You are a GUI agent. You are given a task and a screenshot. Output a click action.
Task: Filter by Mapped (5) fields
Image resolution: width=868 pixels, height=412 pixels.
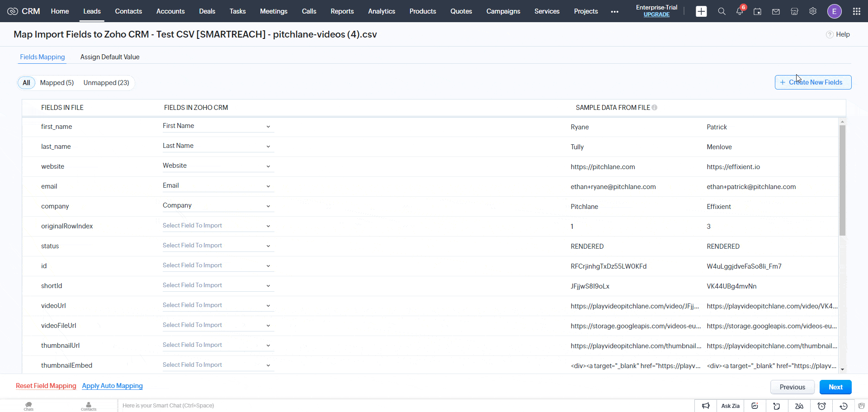click(57, 83)
